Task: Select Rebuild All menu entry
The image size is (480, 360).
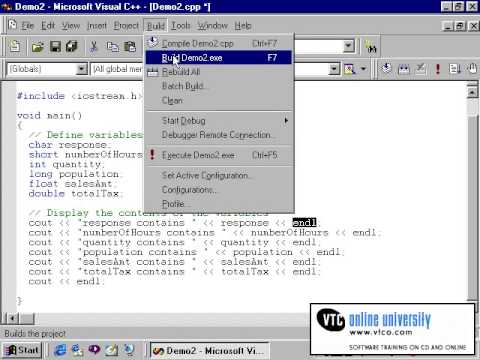Action: pyautogui.click(x=219, y=72)
